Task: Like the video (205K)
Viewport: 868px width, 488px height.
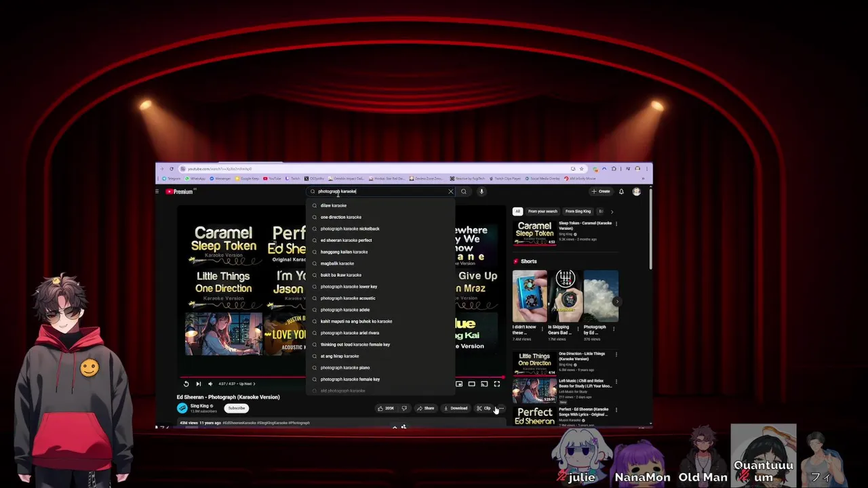Action: 386,408
